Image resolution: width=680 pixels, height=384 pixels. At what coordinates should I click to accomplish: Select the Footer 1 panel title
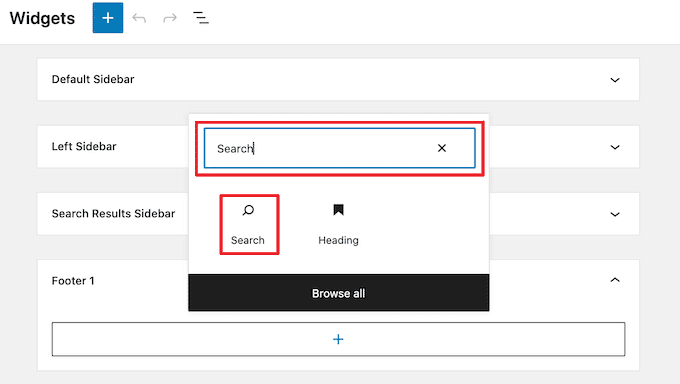coord(73,281)
